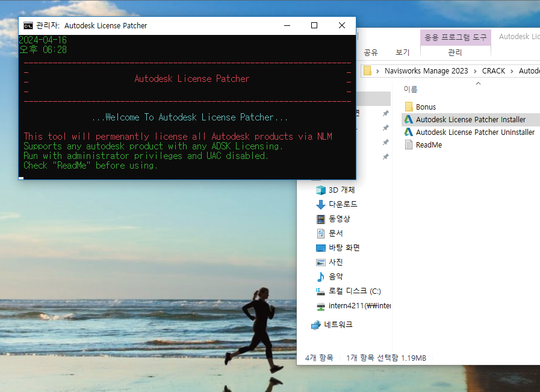This screenshot has width=540, height=392.
Task: Sort files by the 이름 column header
Action: coord(411,89)
